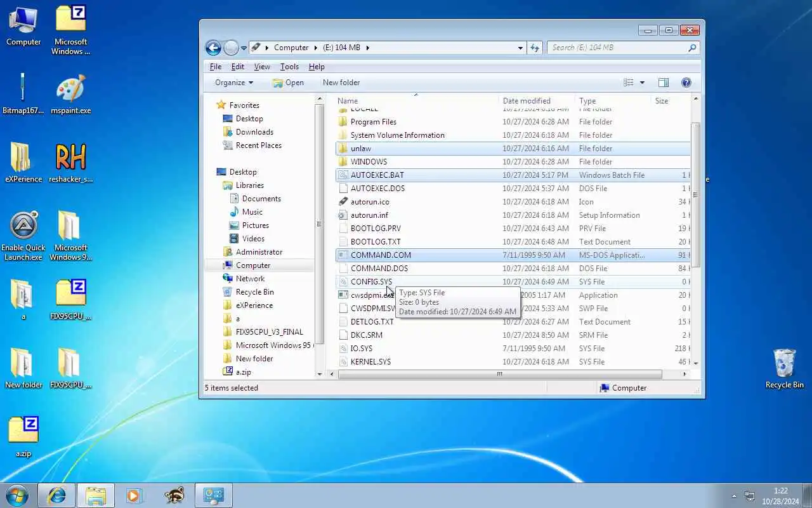Open the Organize dropdown
The width and height of the screenshot is (812, 508).
pos(233,83)
